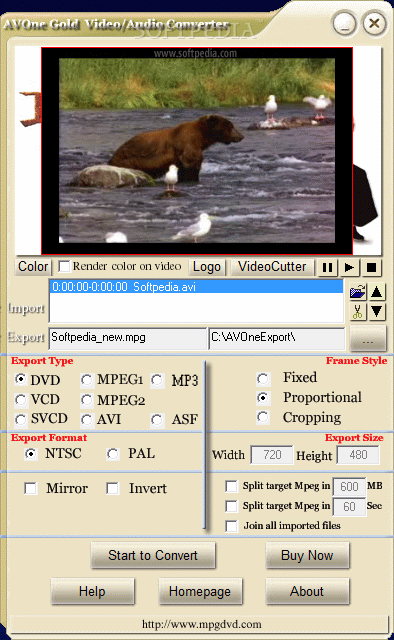Open the About dialog

tap(307, 591)
